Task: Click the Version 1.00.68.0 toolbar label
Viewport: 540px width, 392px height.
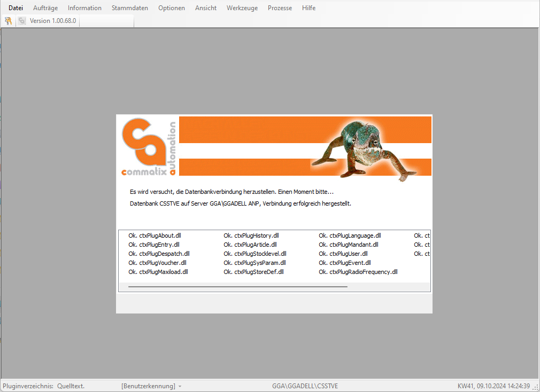Action: (x=53, y=21)
